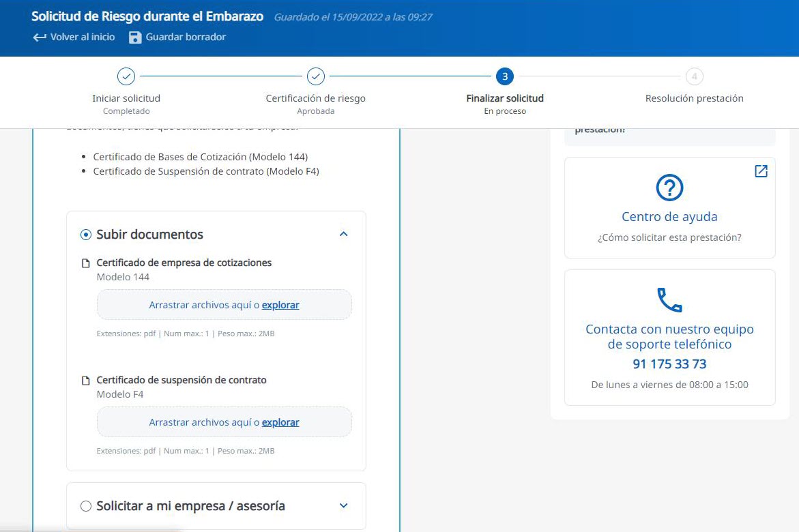Click the question mark help center icon
The image size is (799, 532).
point(669,188)
